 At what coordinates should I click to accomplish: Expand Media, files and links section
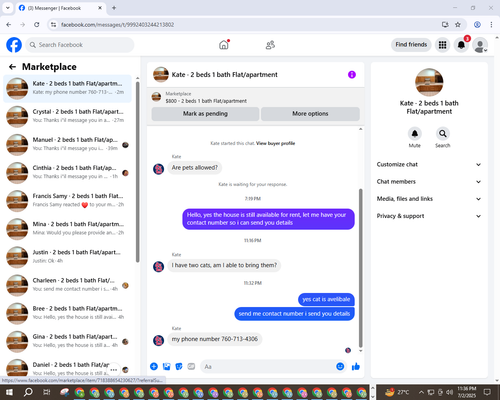[x=429, y=199]
